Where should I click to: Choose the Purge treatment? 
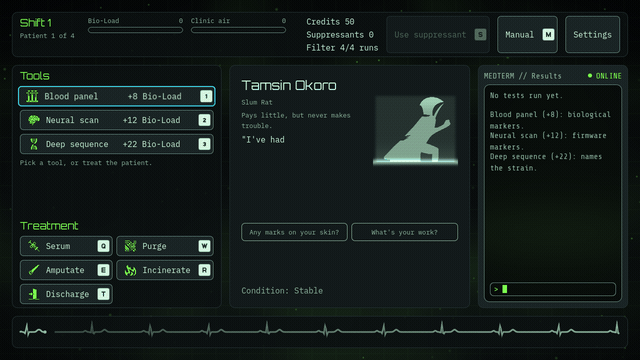tap(165, 246)
